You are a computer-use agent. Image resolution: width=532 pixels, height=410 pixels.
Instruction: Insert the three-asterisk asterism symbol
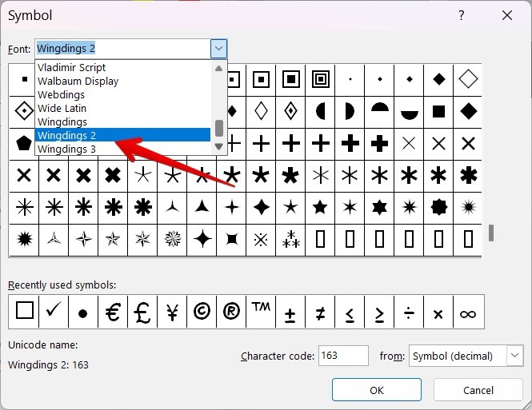point(290,240)
